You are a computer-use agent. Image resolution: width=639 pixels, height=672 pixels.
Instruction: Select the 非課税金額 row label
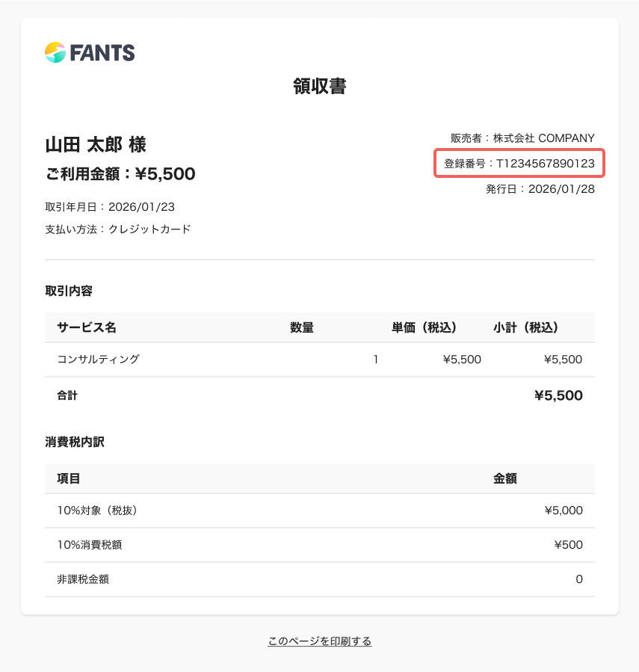(83, 579)
